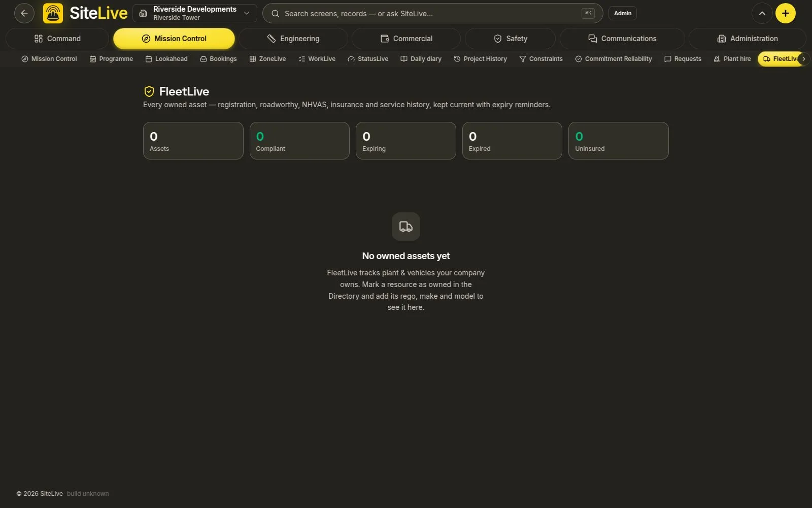Viewport: 812px width, 508px height.
Task: Open the Administration tab
Action: tap(747, 39)
